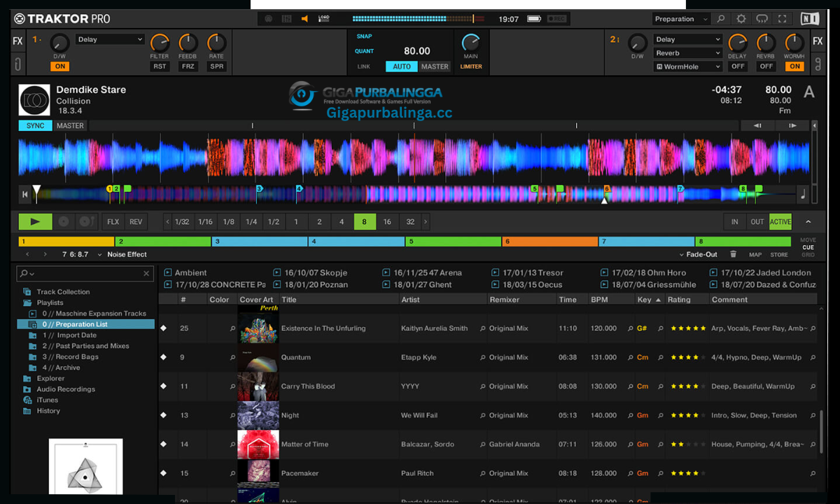Open Track Collection in browser tree
This screenshot has width=840, height=504.
pos(63,292)
